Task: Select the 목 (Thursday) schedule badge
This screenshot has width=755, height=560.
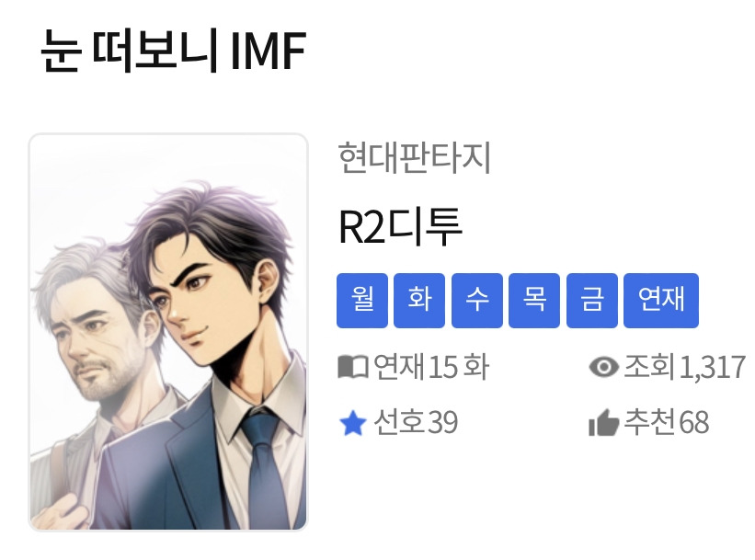Action: (534, 301)
